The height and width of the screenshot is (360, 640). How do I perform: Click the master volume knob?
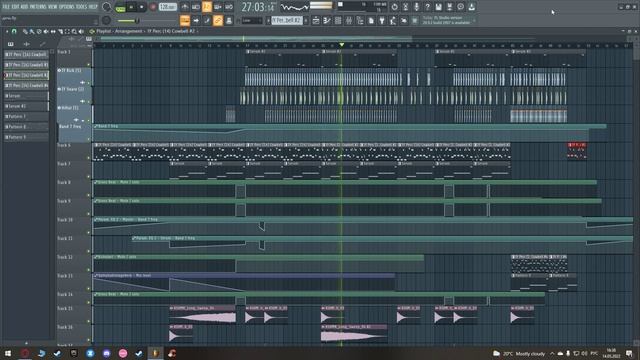[x=107, y=7]
